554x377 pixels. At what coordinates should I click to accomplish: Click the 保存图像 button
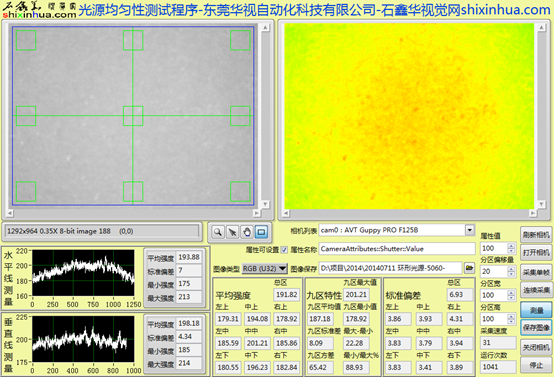point(536,328)
